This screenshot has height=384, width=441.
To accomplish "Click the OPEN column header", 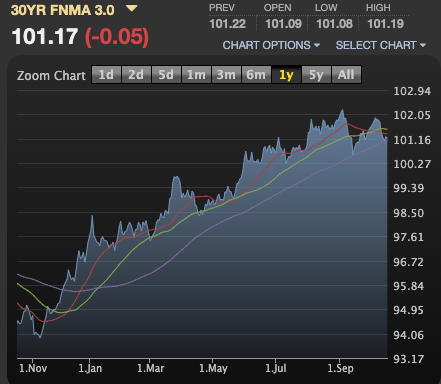I will (x=277, y=8).
